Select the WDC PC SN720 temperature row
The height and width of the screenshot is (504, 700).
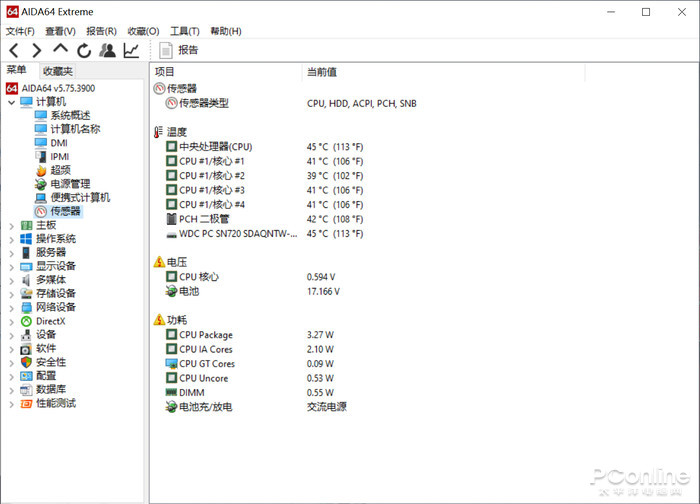pos(264,233)
